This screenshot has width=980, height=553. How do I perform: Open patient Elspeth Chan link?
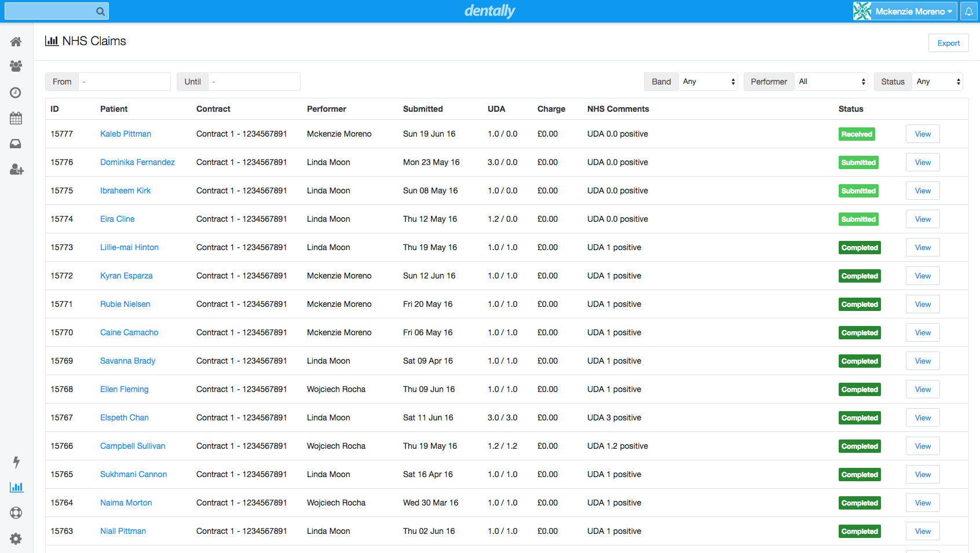[124, 418]
